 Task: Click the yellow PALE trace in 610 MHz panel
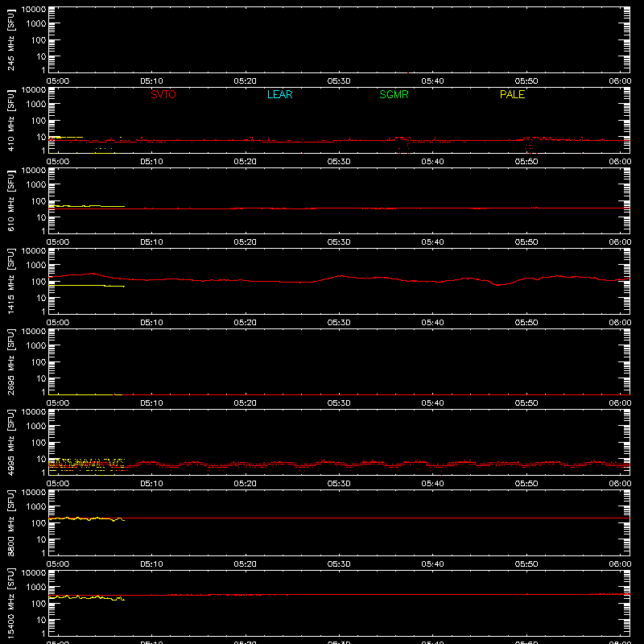click(86, 206)
